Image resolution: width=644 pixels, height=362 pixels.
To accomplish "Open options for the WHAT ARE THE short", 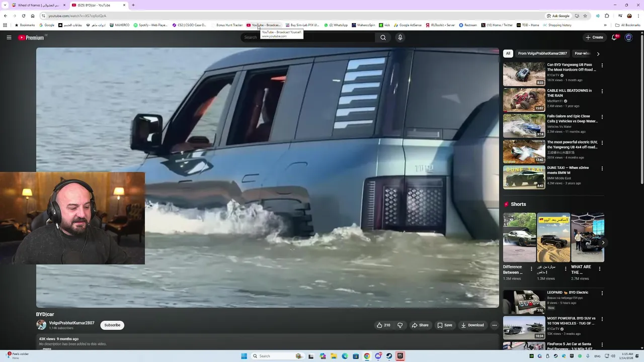I will click(599, 269).
